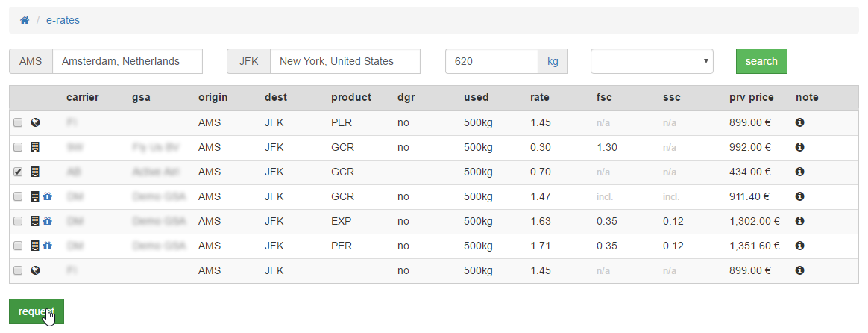
Task: Tick the checkbox for the 992.00 € rate
Action: click(18, 147)
